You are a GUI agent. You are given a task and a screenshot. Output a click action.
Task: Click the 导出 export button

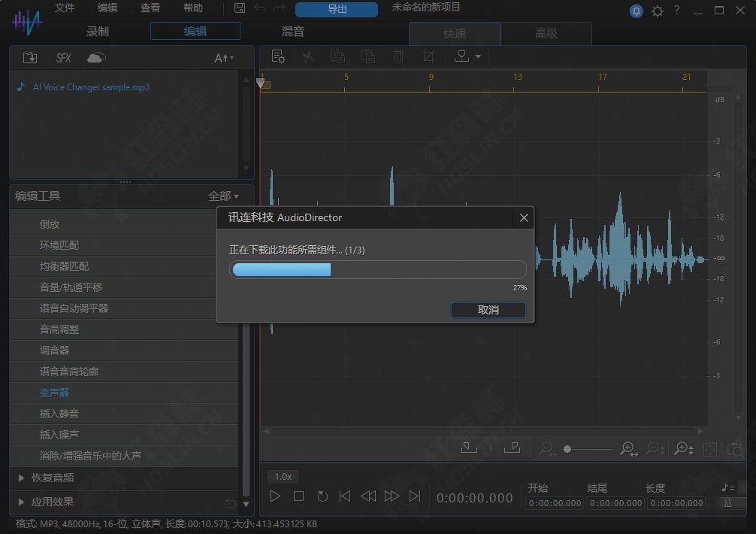click(x=337, y=9)
